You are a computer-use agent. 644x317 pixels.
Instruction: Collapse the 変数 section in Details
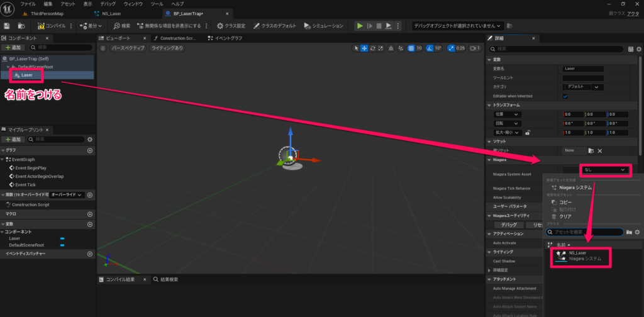489,60
